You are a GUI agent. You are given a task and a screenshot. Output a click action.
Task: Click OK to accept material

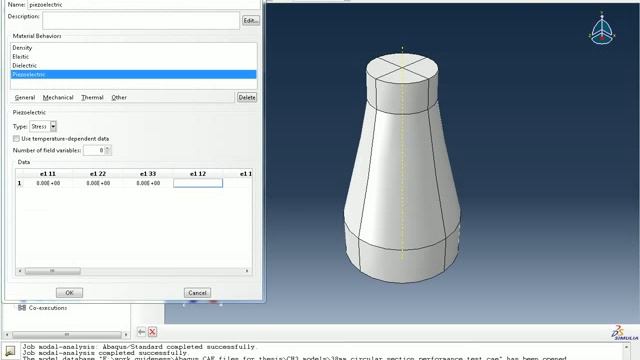pos(69,293)
